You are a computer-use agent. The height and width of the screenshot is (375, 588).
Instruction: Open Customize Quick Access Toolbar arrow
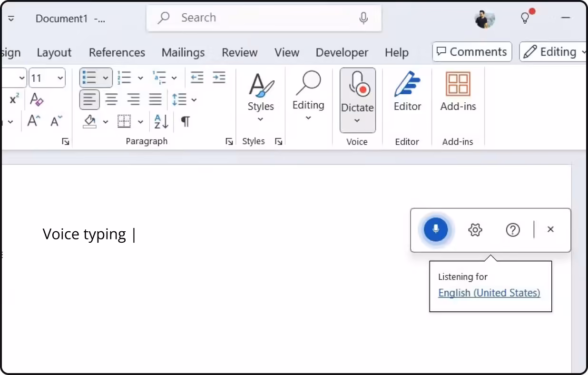pyautogui.click(x=11, y=19)
